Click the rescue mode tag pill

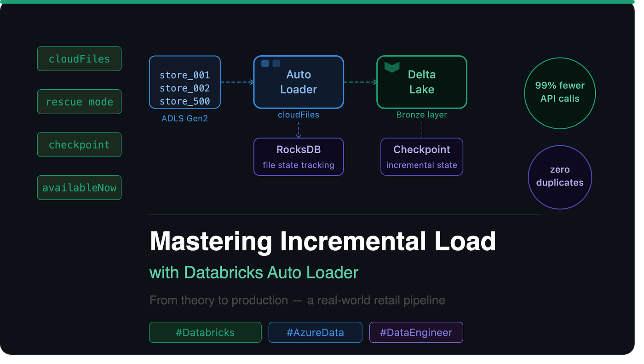click(79, 102)
